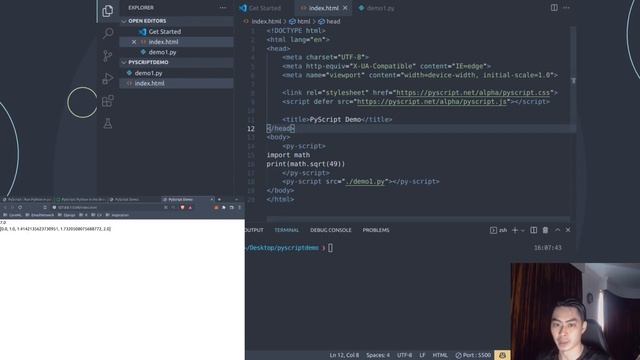
Task: Change end of line sequence LF
Action: coord(422,355)
